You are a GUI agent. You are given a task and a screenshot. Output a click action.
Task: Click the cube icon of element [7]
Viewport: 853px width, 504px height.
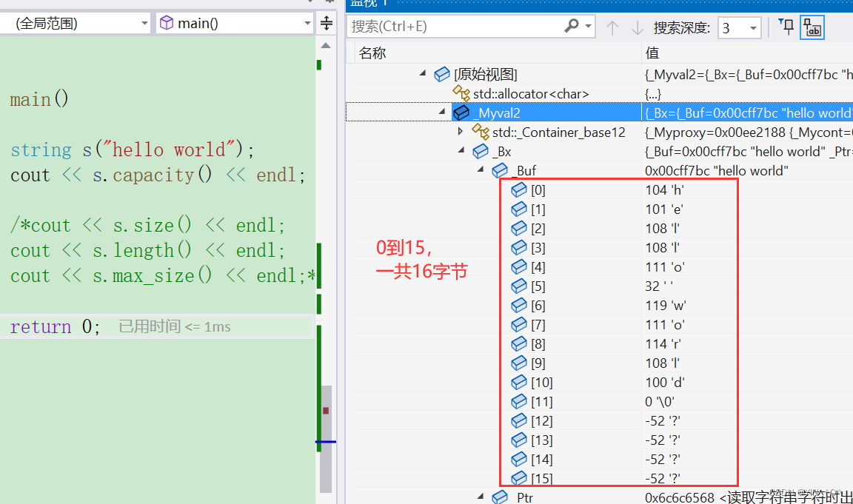click(x=519, y=325)
